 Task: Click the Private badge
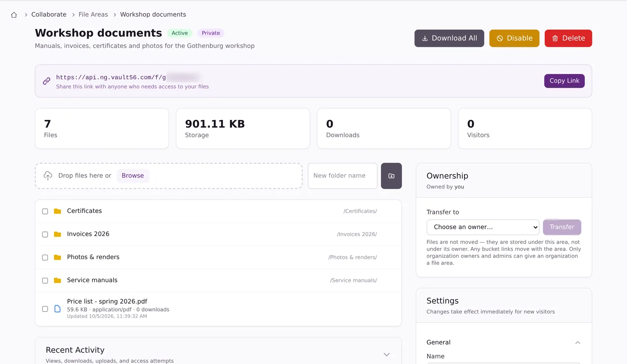211,33
